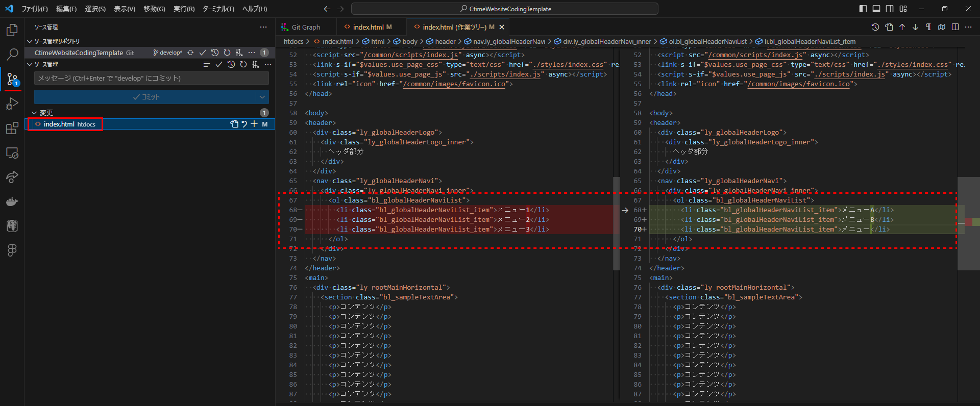Screen dimensions: 980x406
Task: Click the develop* branch name
Action: coord(168,53)
